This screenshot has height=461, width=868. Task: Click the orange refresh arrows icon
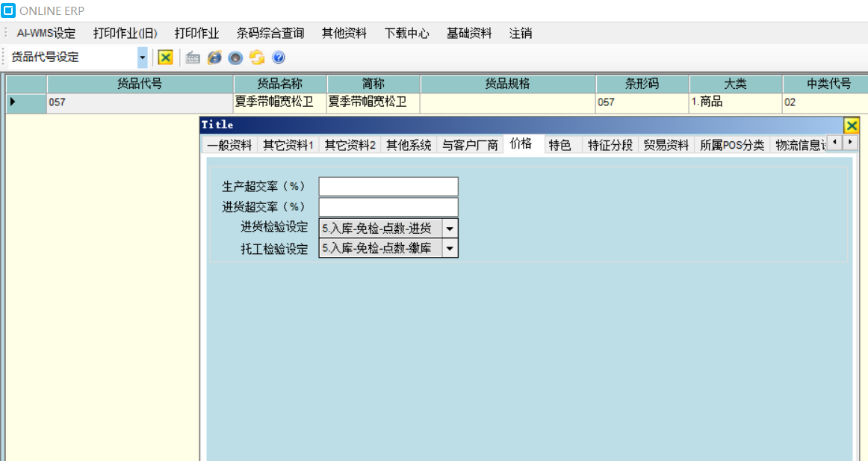257,58
